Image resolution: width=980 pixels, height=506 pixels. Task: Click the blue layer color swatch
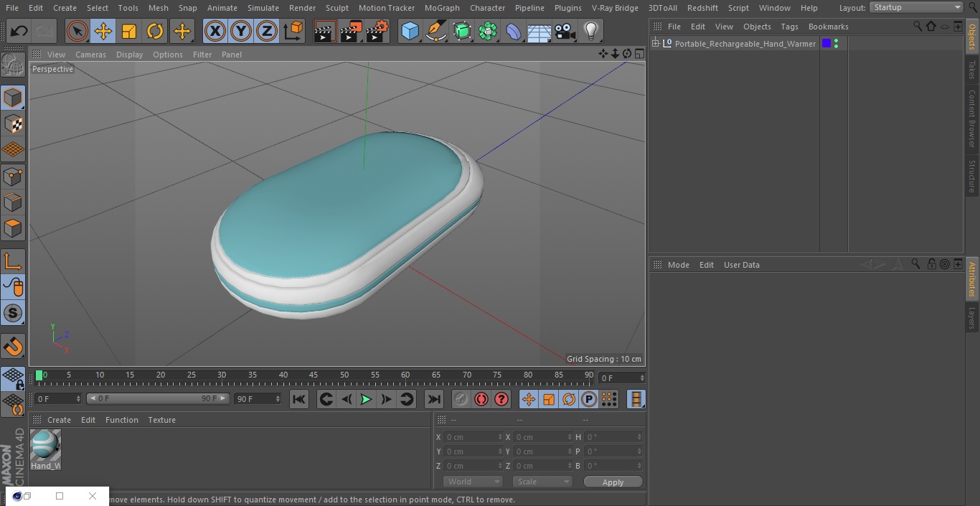tap(826, 44)
